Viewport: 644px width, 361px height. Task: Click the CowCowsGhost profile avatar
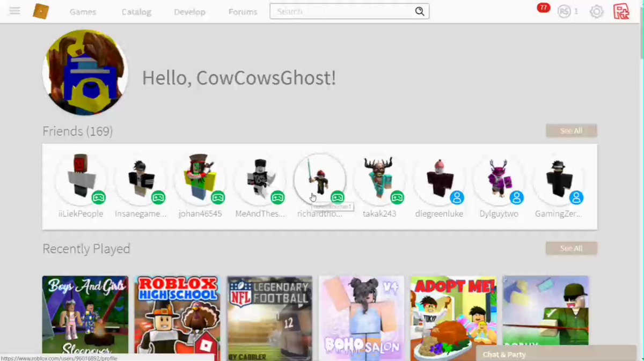coord(85,72)
